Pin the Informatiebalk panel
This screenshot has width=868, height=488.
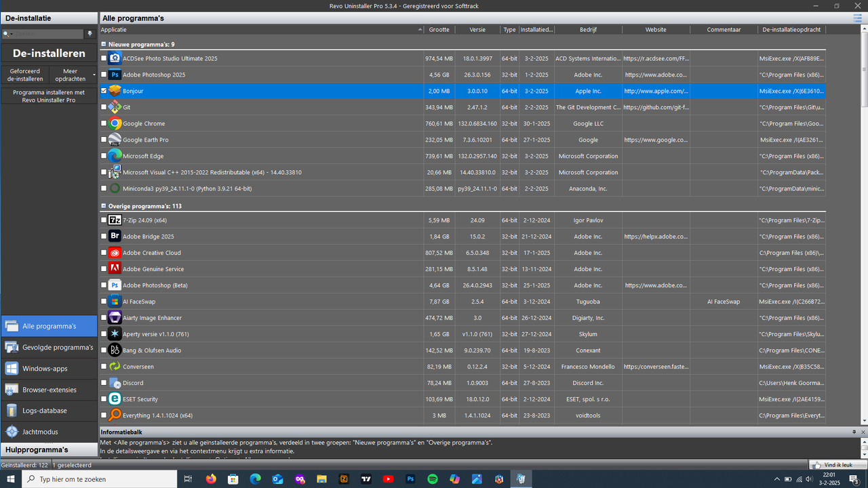pos(854,432)
